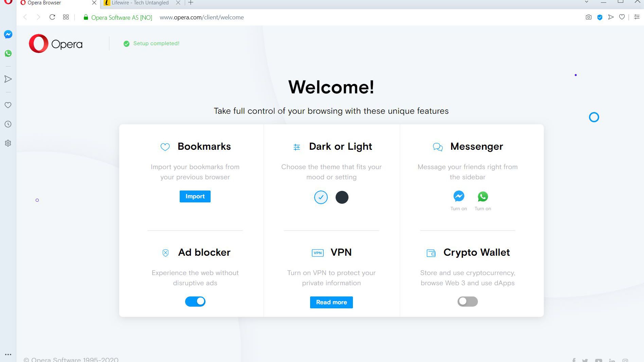
Task: Open Messenger in the sidebar
Action: [x=8, y=34]
